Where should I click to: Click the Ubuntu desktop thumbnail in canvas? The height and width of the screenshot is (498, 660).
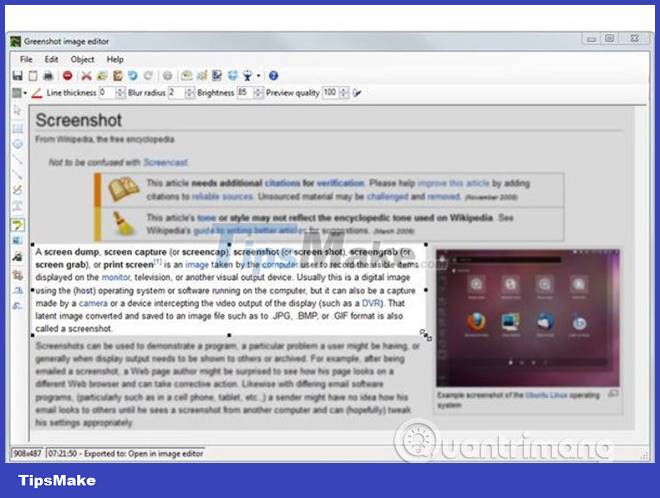click(527, 317)
